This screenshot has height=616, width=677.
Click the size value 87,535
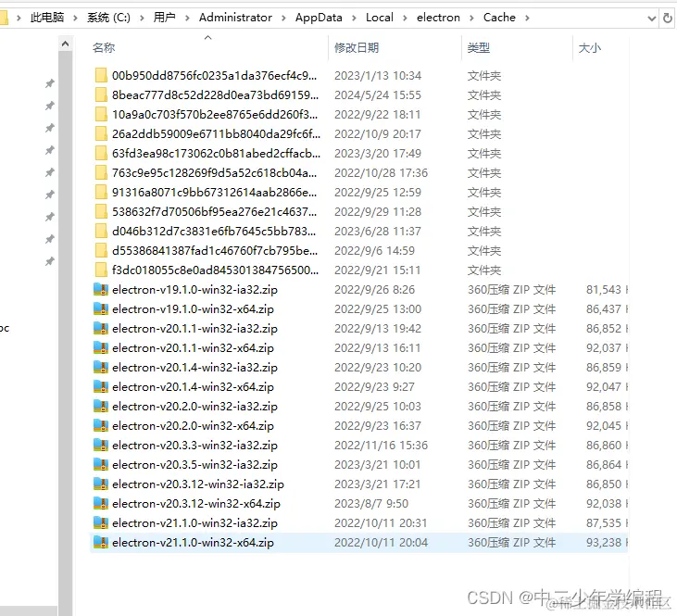(604, 522)
